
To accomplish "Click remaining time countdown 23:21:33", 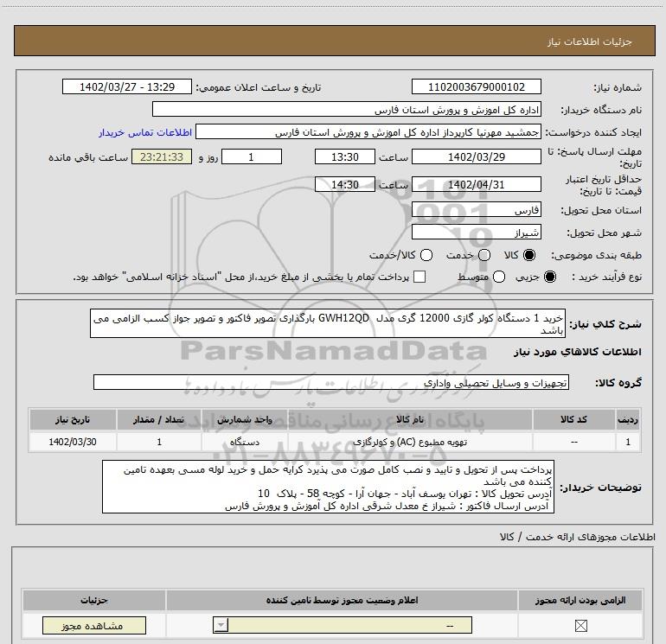I will pyautogui.click(x=162, y=156).
